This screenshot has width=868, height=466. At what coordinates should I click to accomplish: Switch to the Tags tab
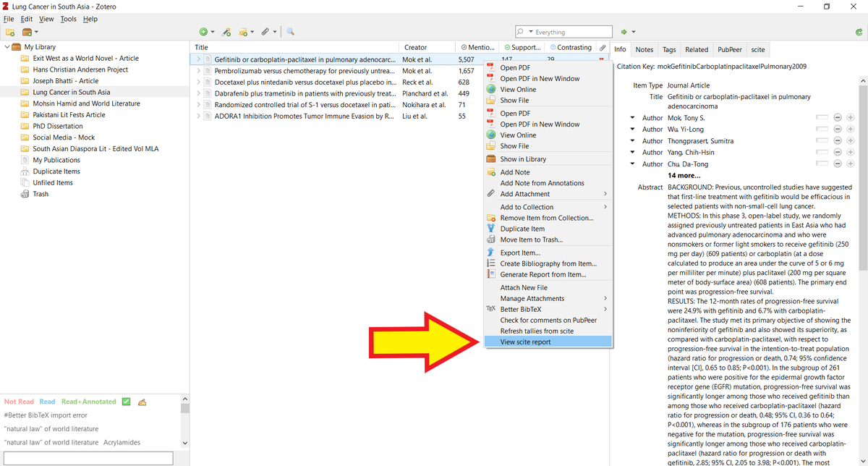pyautogui.click(x=669, y=49)
